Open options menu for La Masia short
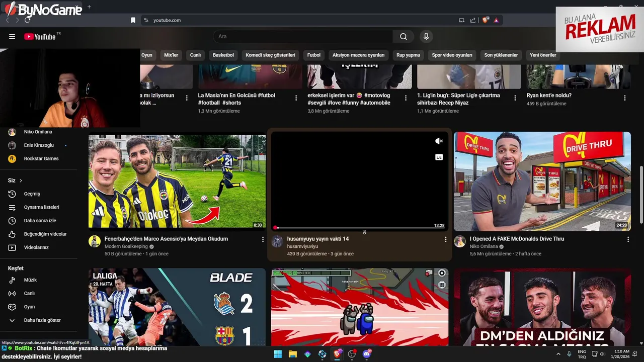 tap(296, 98)
